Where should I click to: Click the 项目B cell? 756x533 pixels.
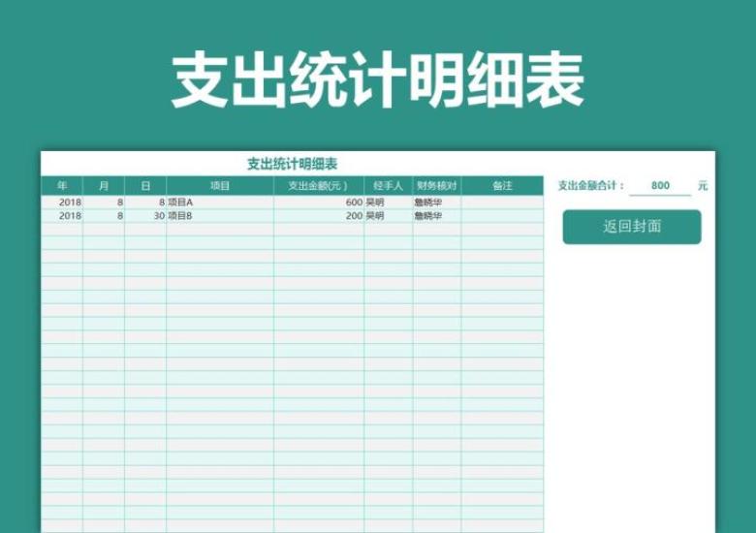pos(220,215)
